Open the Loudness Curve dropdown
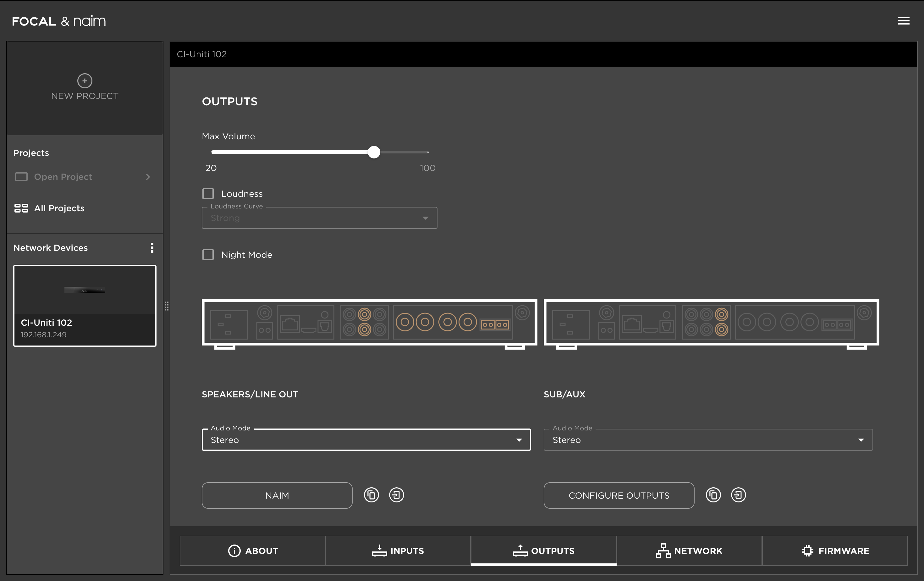Image resolution: width=924 pixels, height=581 pixels. 319,218
